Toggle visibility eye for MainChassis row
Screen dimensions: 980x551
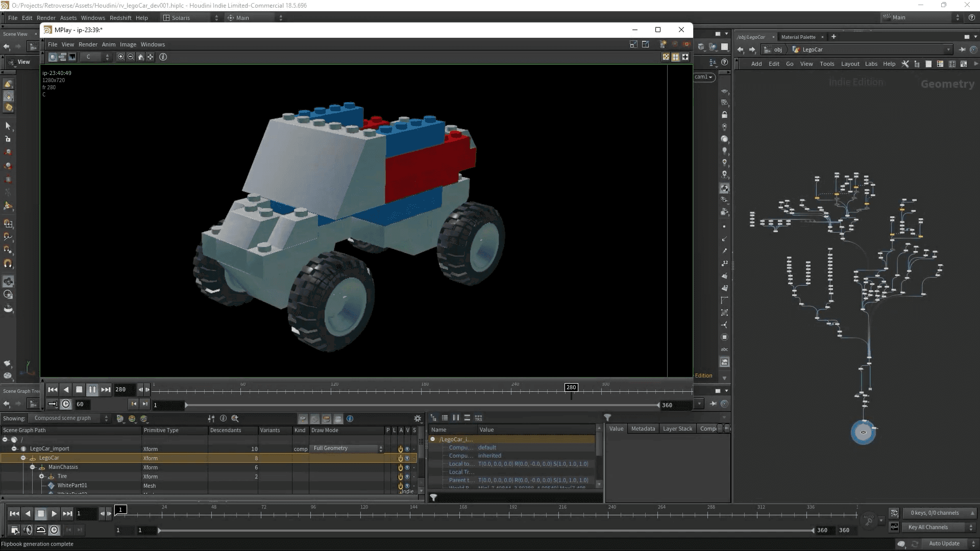[x=407, y=467]
